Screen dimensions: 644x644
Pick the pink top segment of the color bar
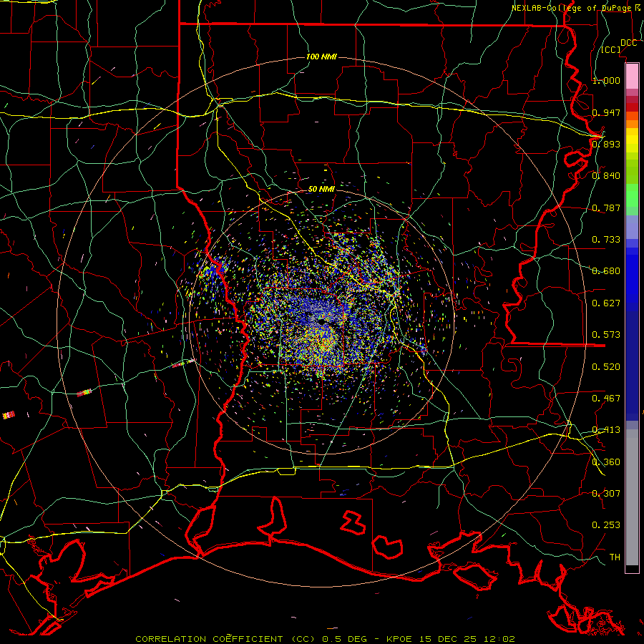tap(632, 77)
